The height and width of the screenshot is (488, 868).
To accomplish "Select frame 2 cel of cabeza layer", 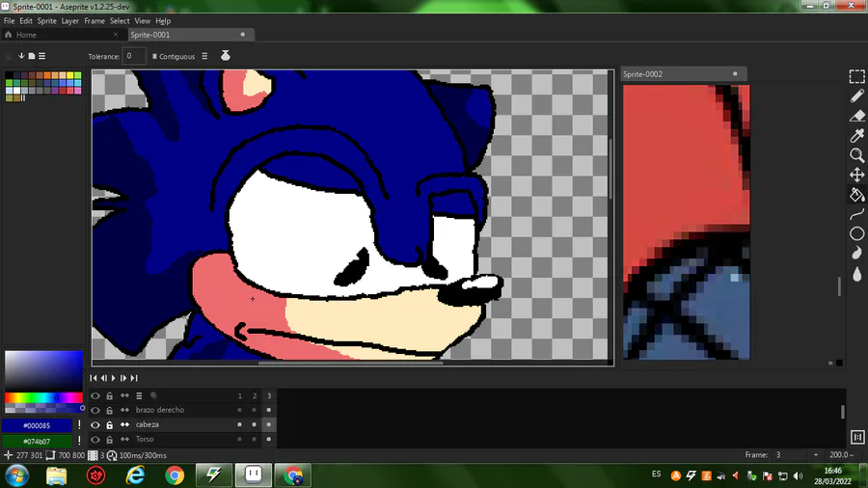I will click(x=254, y=425).
